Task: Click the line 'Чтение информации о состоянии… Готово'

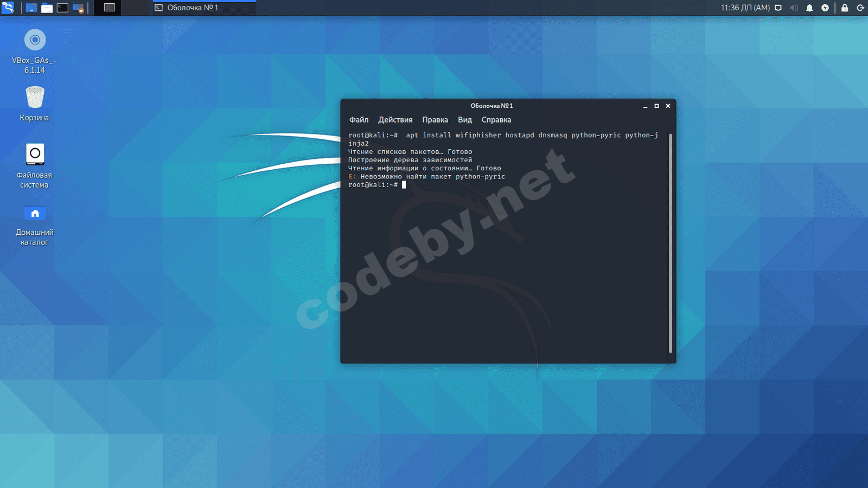Action: (x=425, y=168)
